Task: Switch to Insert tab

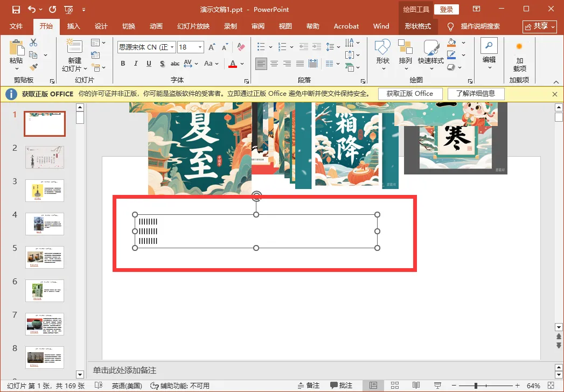Action: click(73, 26)
